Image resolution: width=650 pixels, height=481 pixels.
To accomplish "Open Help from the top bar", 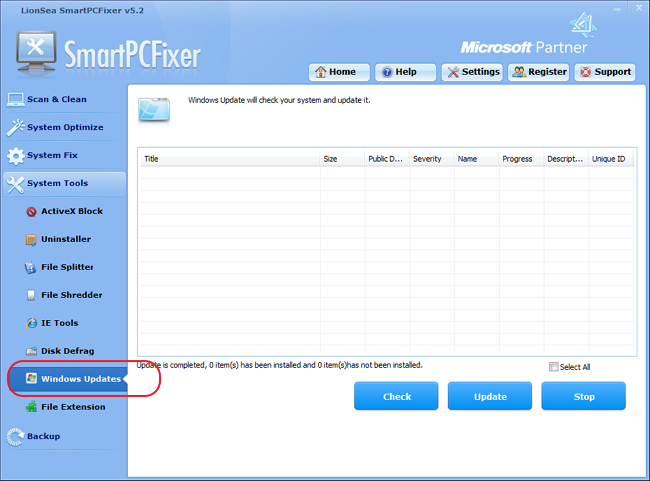I will click(x=405, y=72).
